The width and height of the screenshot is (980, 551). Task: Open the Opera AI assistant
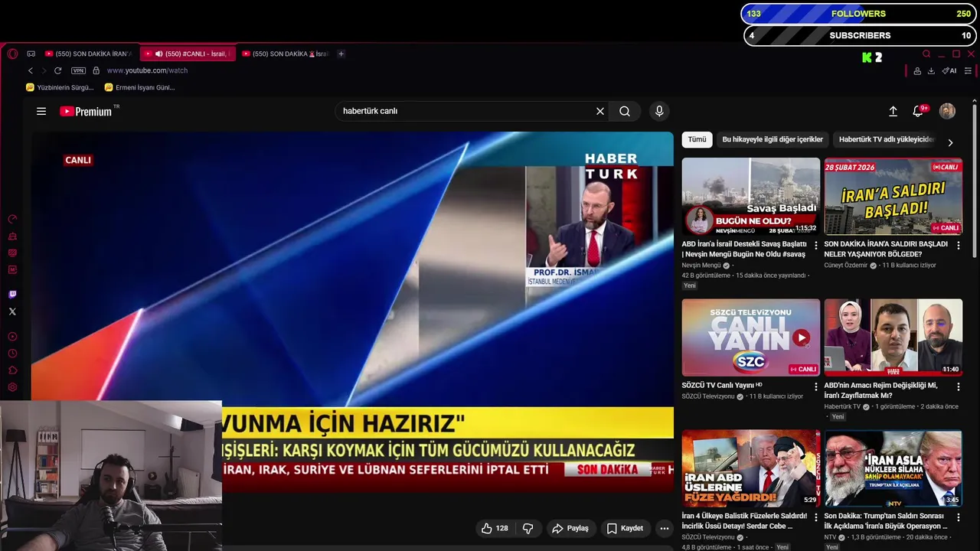coord(949,70)
